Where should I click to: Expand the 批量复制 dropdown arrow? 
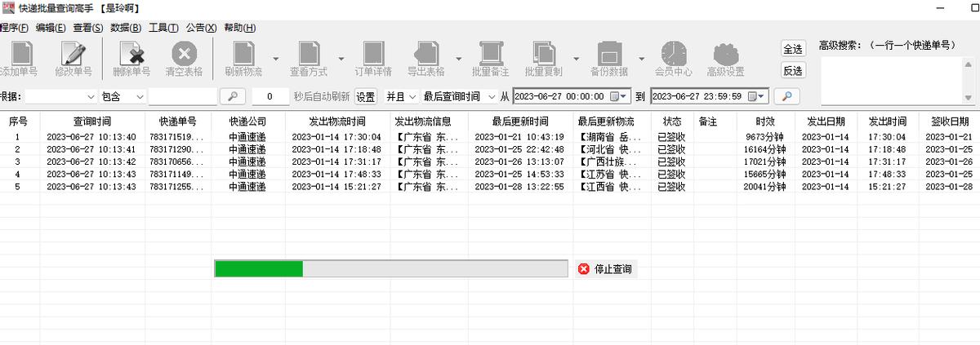pos(577,60)
